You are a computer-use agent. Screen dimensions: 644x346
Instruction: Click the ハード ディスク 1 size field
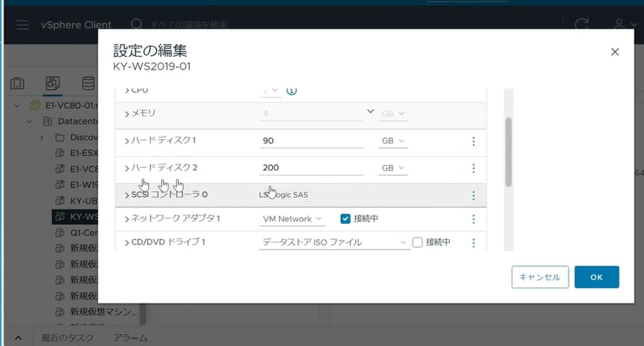(311, 141)
